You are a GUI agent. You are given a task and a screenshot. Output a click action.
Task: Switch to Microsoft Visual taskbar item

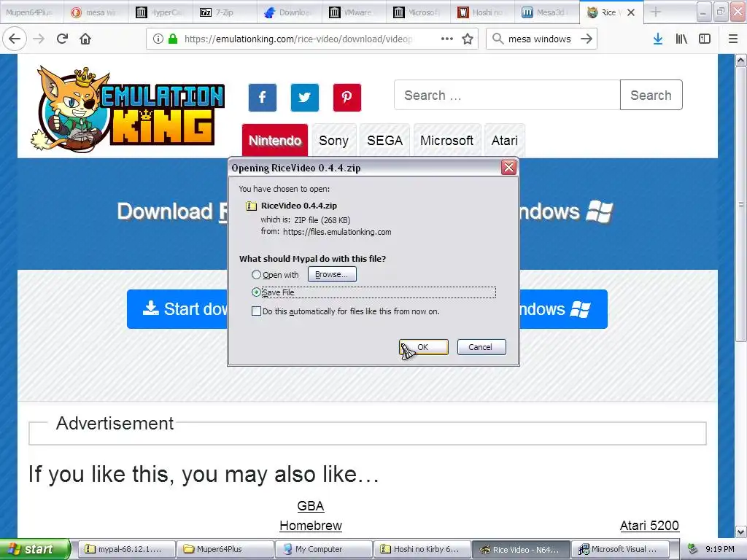619,549
